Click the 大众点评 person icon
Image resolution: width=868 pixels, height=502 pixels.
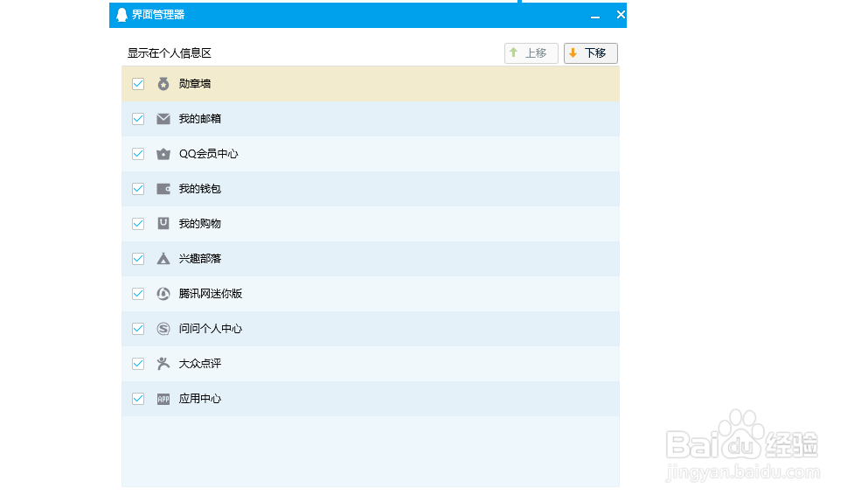coord(163,364)
